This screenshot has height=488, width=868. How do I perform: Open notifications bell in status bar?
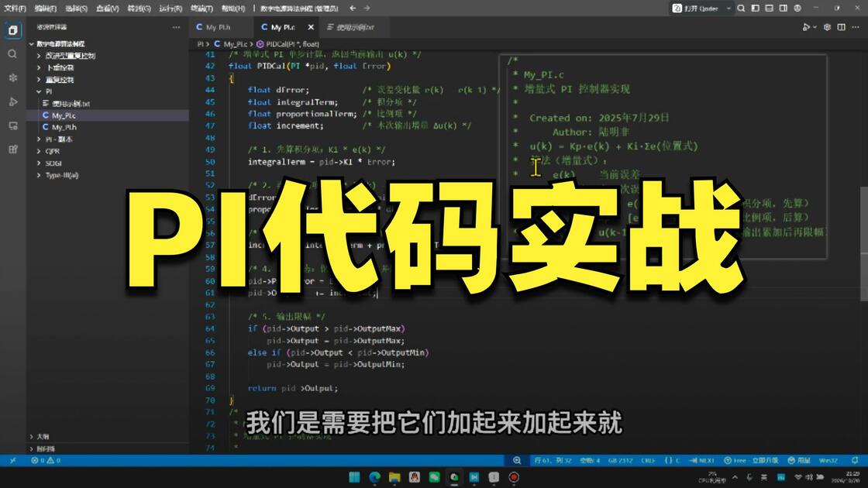pyautogui.click(x=855, y=460)
